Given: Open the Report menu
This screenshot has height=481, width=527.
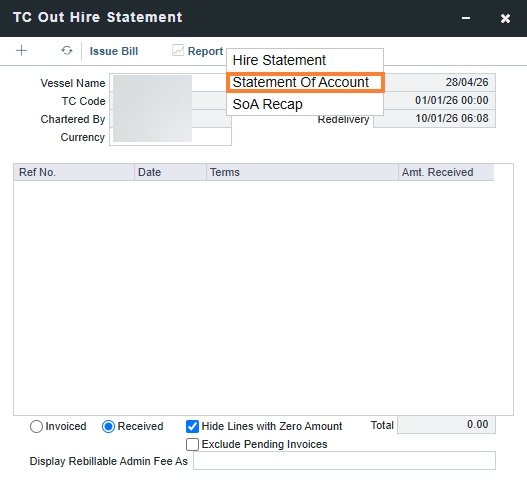Looking at the screenshot, I should pyautogui.click(x=205, y=51).
